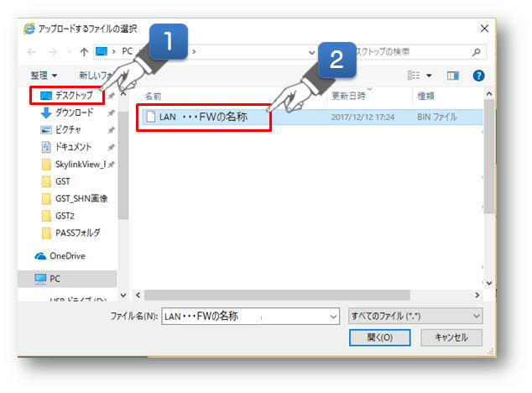
Task: Sort by the 名前 column header
Action: (x=153, y=97)
